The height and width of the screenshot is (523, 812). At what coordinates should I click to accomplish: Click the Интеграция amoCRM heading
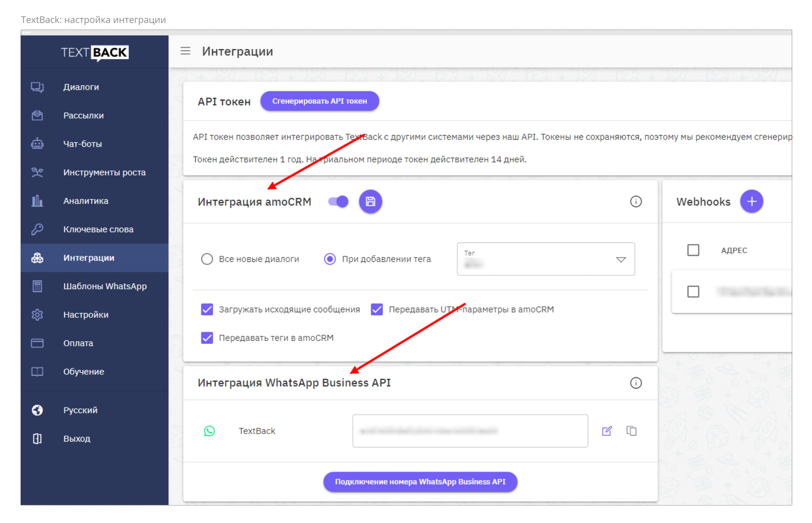click(254, 202)
